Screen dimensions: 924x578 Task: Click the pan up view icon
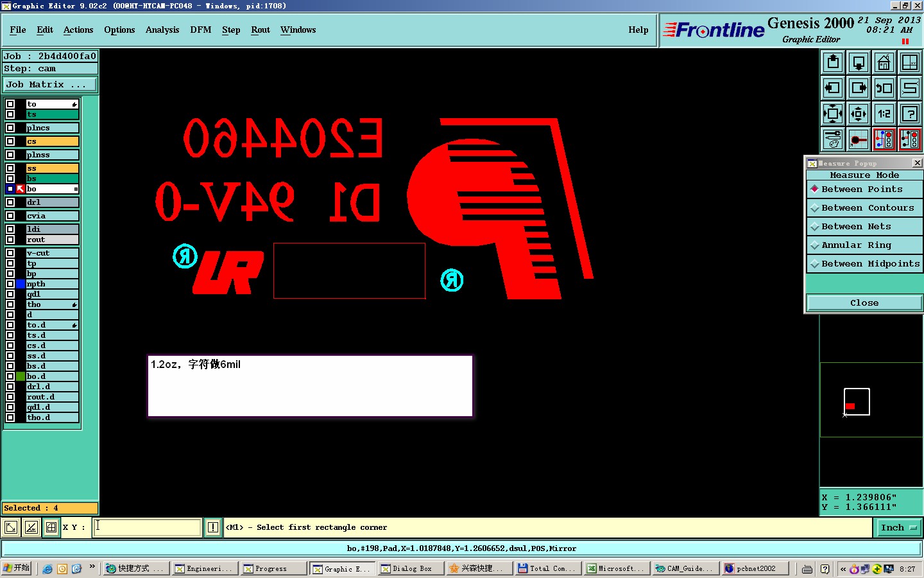click(x=833, y=62)
